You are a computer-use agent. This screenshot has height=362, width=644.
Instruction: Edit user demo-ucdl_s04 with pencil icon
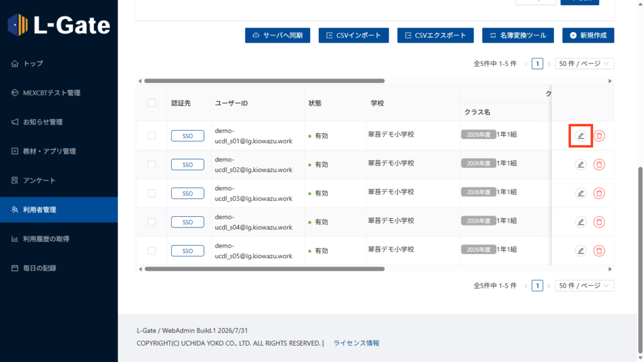tap(580, 222)
